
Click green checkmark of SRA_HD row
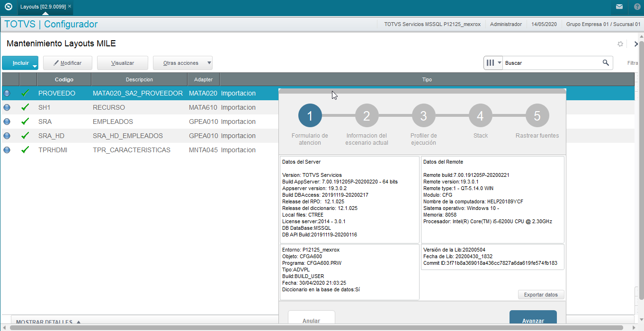(26, 136)
